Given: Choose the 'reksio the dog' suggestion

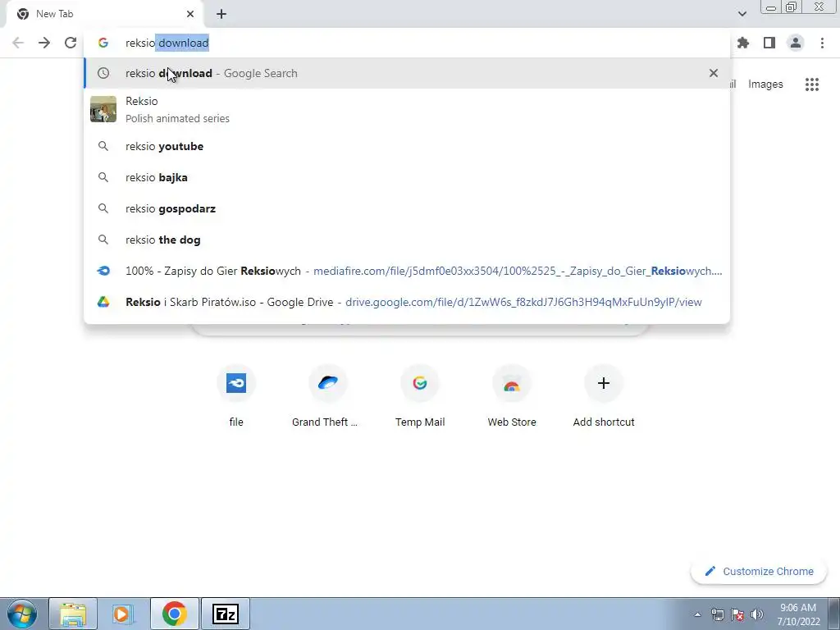Looking at the screenshot, I should (407, 240).
